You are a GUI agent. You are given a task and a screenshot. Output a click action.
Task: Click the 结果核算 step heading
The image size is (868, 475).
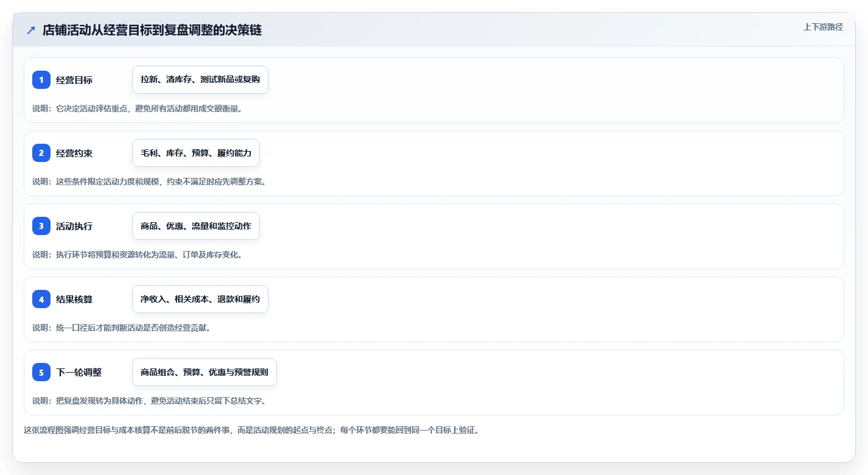[74, 299]
